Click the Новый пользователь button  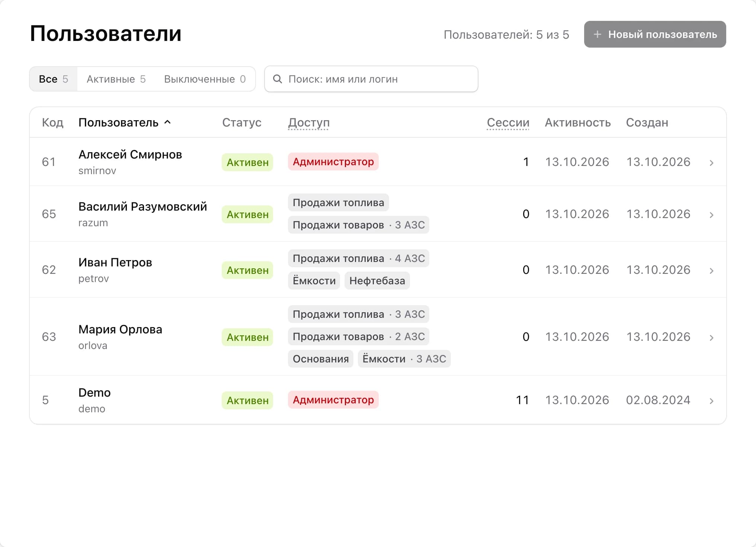click(x=655, y=34)
